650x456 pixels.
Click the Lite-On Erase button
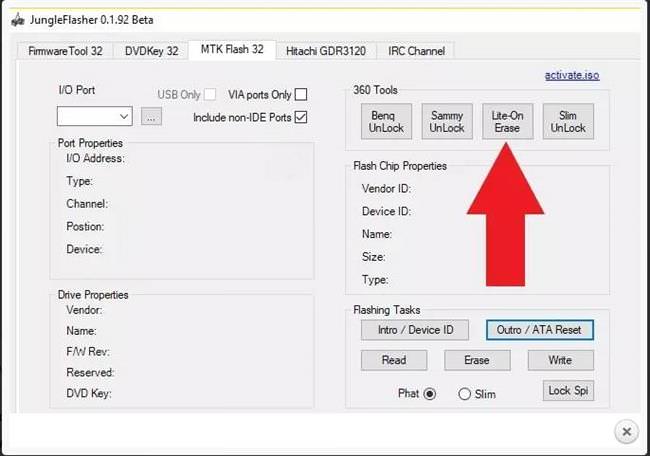coord(507,121)
